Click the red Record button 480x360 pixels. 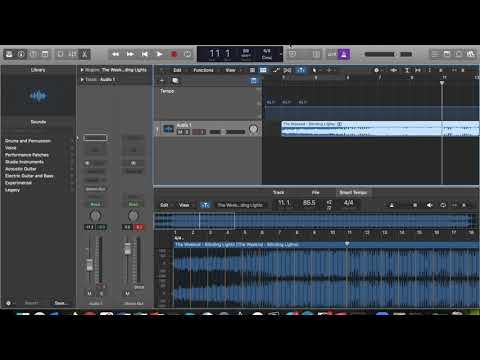[x=174, y=54]
